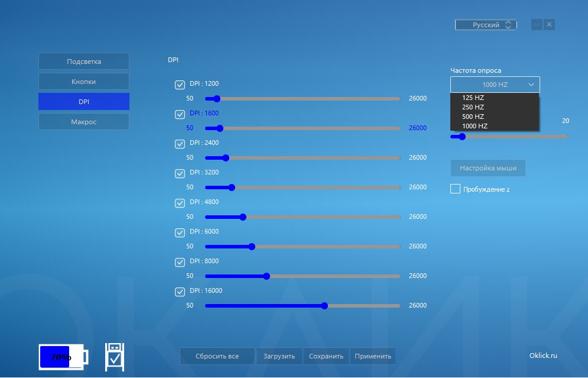Switch to the Кнопки tab

(x=84, y=82)
